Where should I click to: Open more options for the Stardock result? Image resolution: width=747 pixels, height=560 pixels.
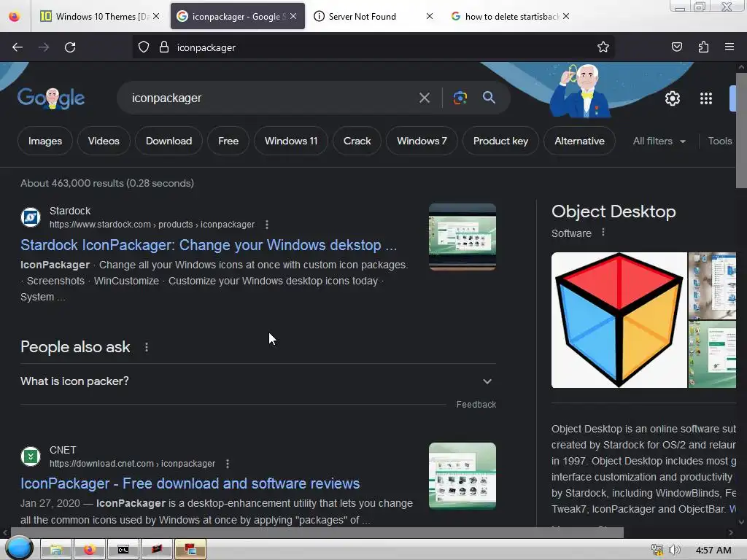267,225
